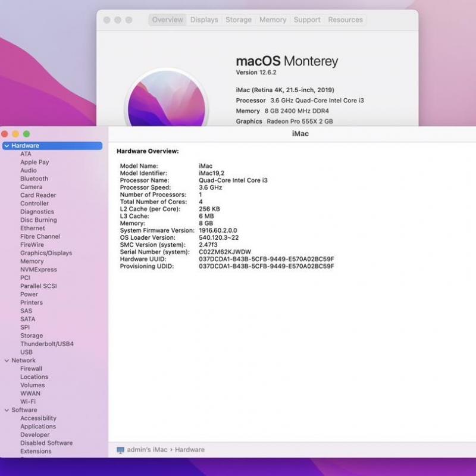Click the iMac computer icon in path bar
Viewport: 476px width, 476px height.
[120, 450]
